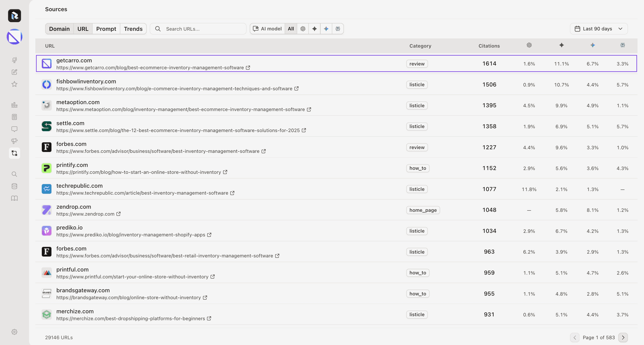644x345 pixels.
Task: Open external link icon for techrepublic.com URL
Action: pyautogui.click(x=233, y=193)
